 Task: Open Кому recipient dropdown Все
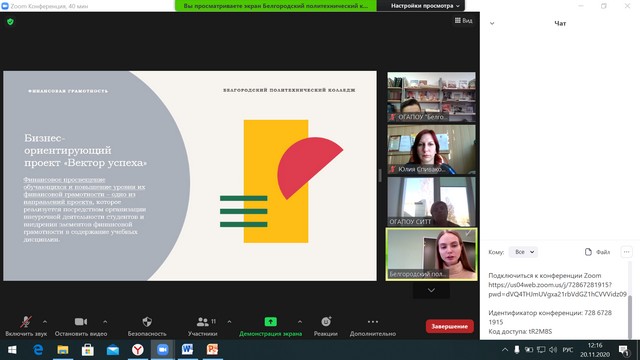point(523,252)
